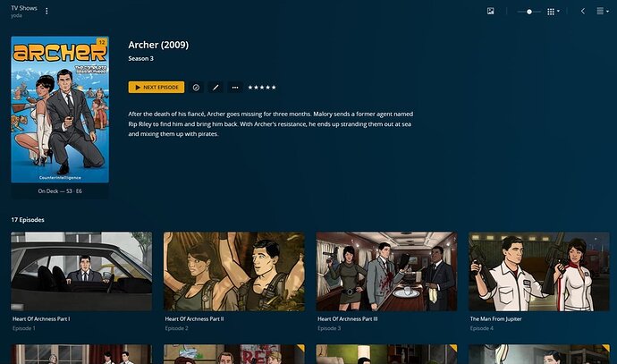Click the TV Shows library heading
The width and height of the screenshot is (617, 364).
tap(24, 8)
